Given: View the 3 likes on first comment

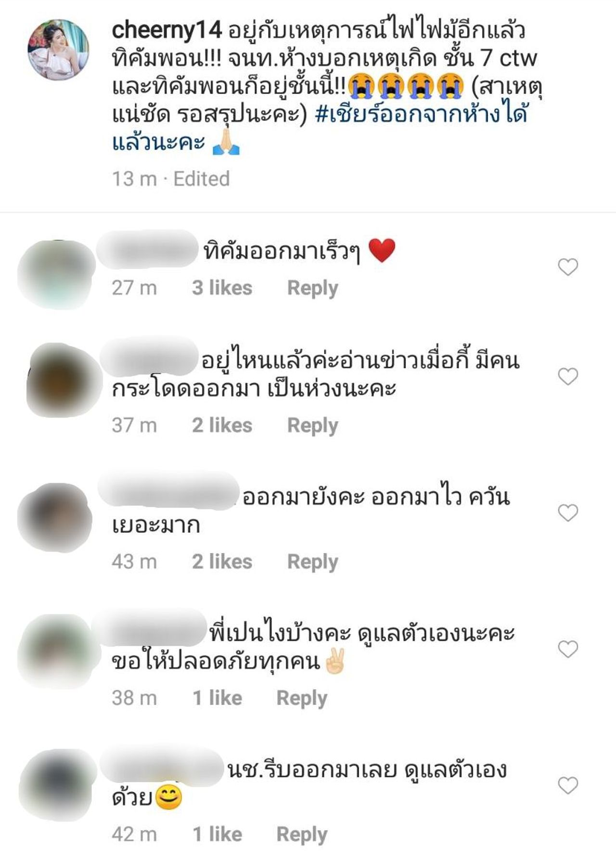Looking at the screenshot, I should pyautogui.click(x=222, y=288).
